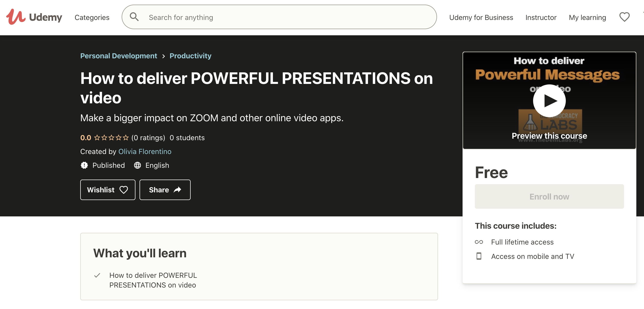Image resolution: width=644 pixels, height=309 pixels.
Task: Open Productivity breadcrumb
Action: 190,56
